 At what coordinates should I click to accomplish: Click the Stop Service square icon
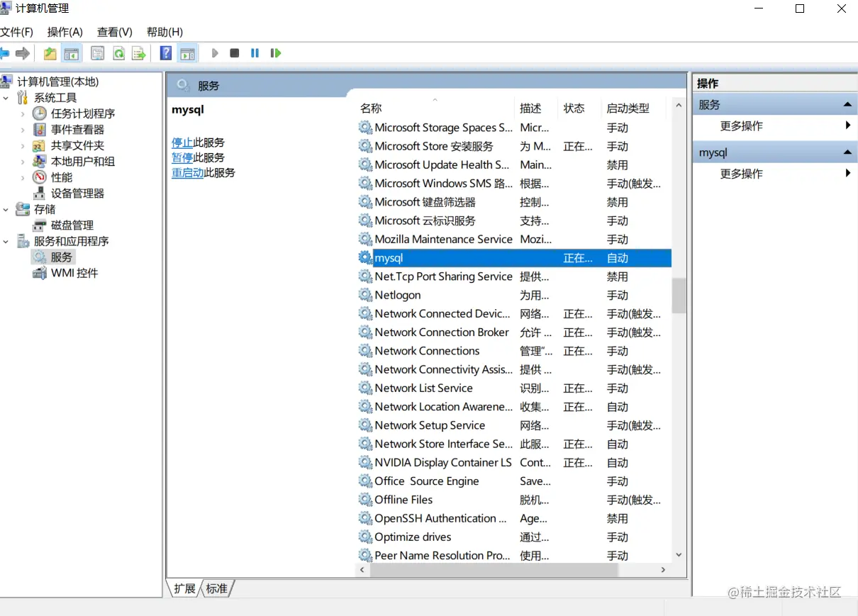pos(235,53)
